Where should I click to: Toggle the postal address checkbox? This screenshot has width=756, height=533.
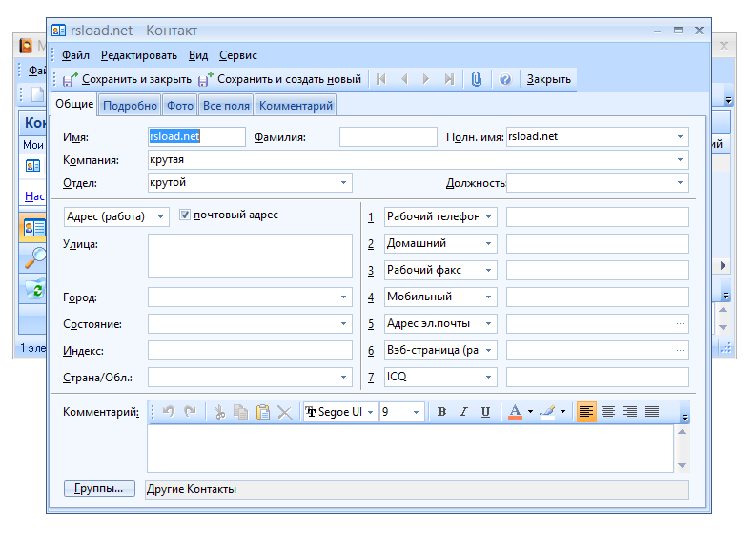point(185,215)
